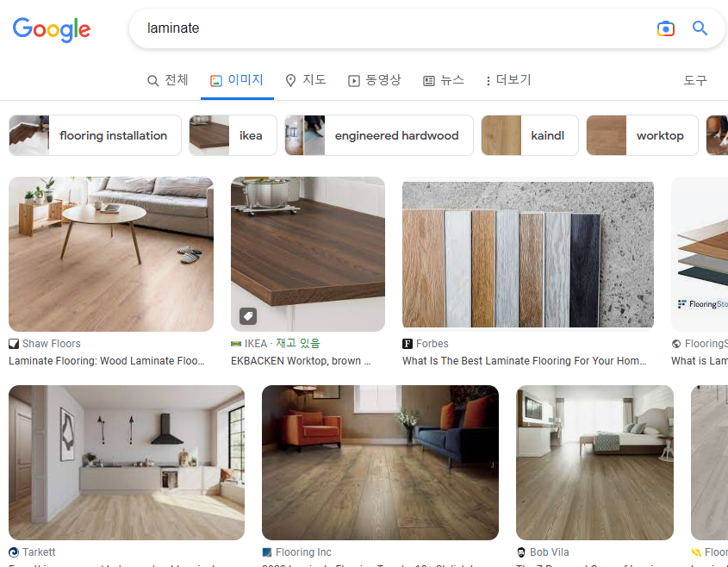The width and height of the screenshot is (728, 567).
Task: Expand the 더보기 (More) menu
Action: 508,80
